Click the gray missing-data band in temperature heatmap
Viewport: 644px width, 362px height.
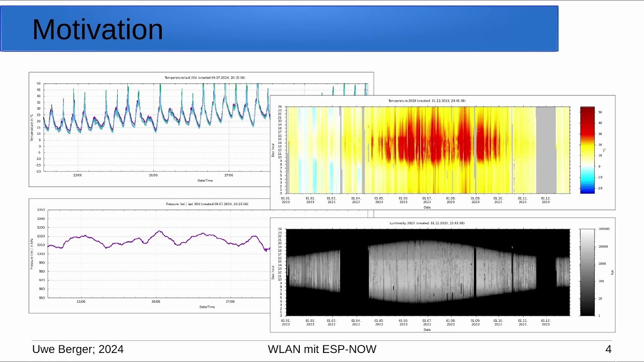click(x=546, y=150)
